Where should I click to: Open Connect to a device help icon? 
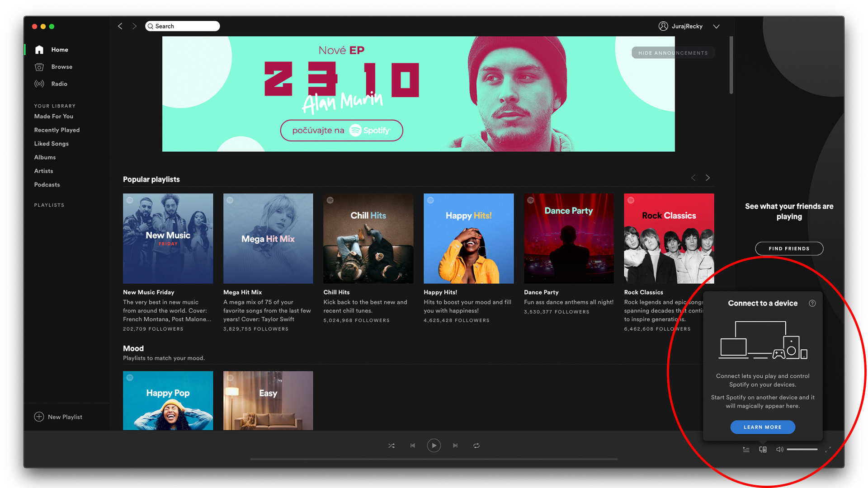point(812,303)
